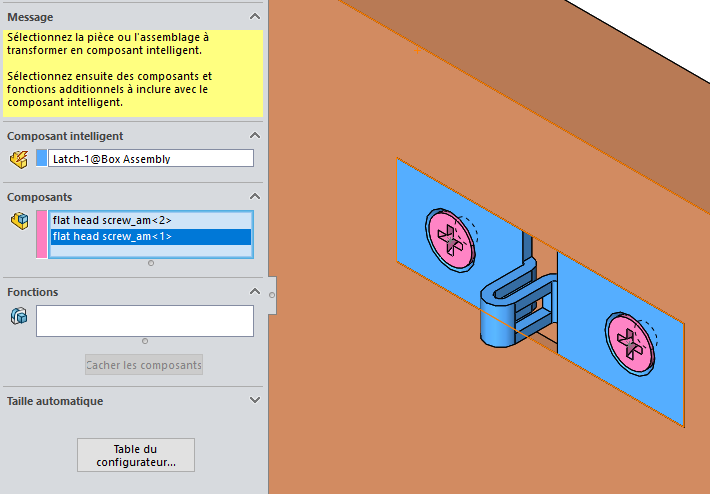The width and height of the screenshot is (710, 494).
Task: Collapse the Composants section chevron
Action: pos(255,197)
